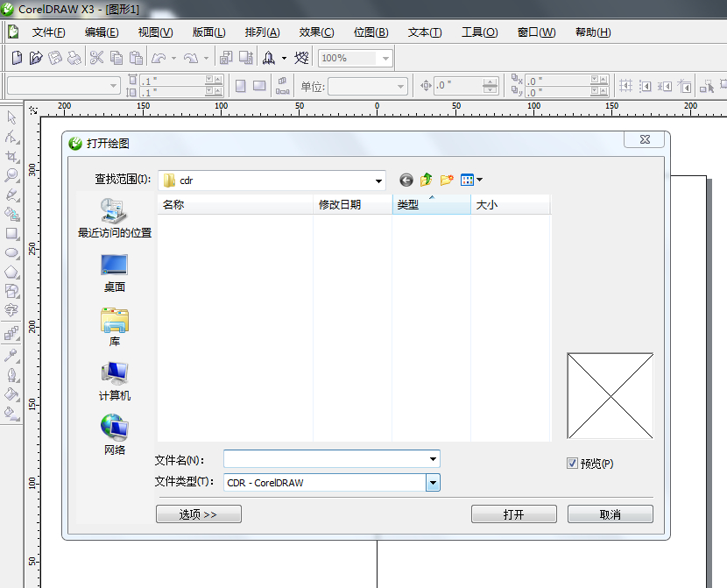The height and width of the screenshot is (588, 727).
Task: Select the Eyedropper tool in toolbox
Action: pos(11,355)
